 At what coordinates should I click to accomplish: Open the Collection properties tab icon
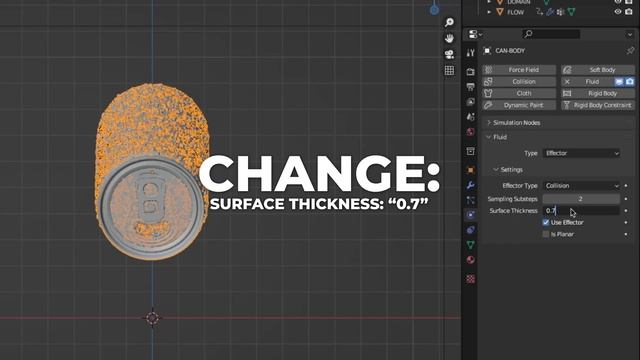click(x=471, y=151)
